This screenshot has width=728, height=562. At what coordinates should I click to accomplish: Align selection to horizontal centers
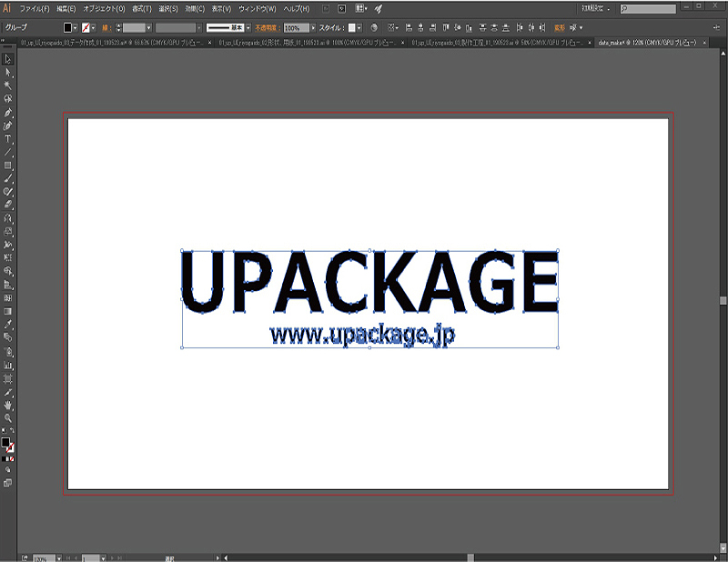click(420, 28)
